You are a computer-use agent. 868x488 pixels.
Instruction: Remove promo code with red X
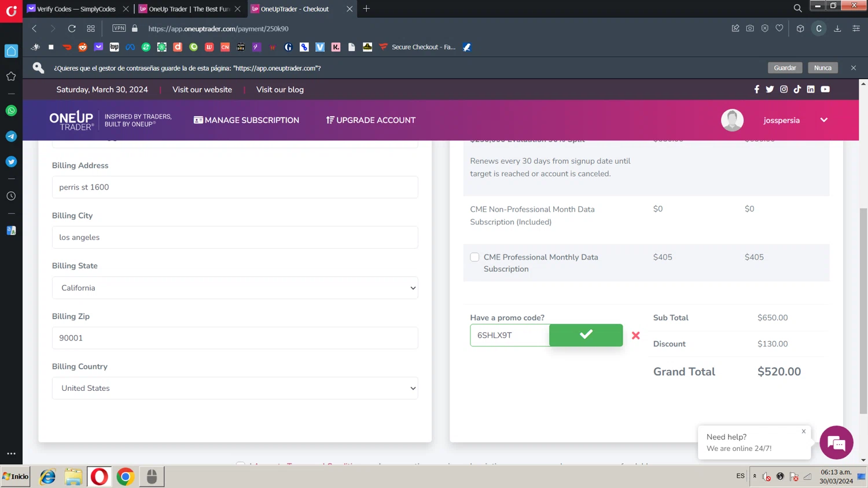[635, 335]
